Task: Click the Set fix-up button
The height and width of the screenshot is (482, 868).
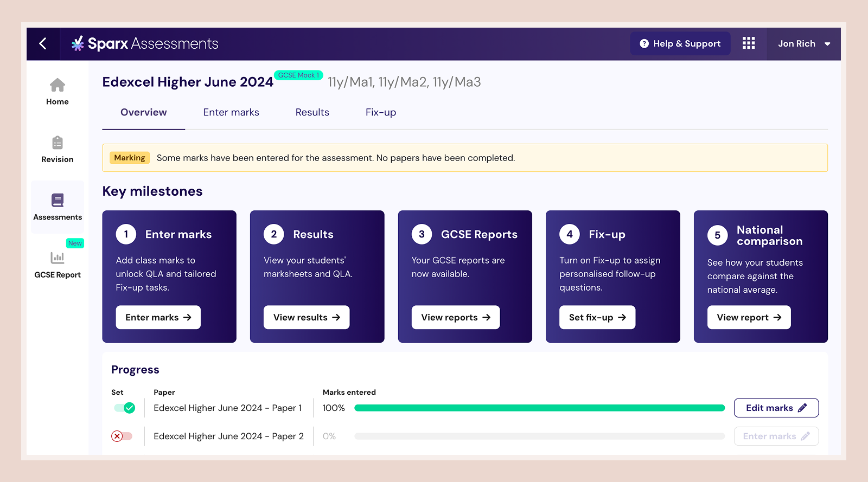Action: coord(597,317)
